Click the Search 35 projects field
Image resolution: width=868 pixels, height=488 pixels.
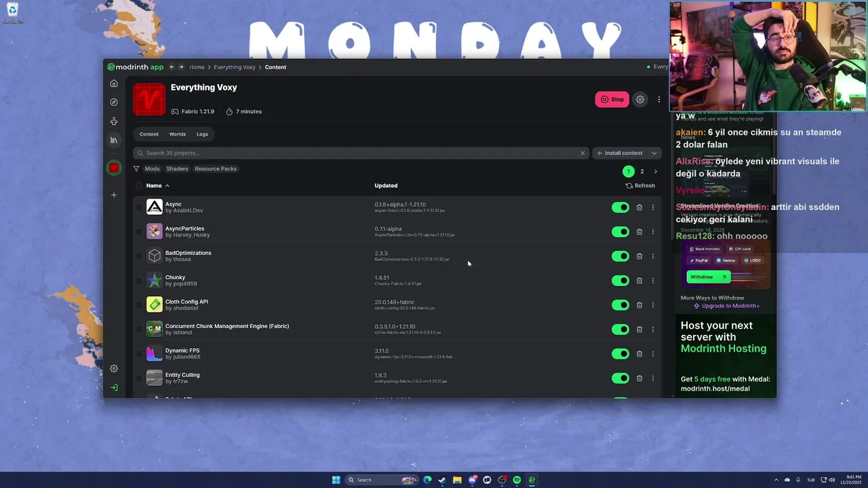(x=361, y=153)
